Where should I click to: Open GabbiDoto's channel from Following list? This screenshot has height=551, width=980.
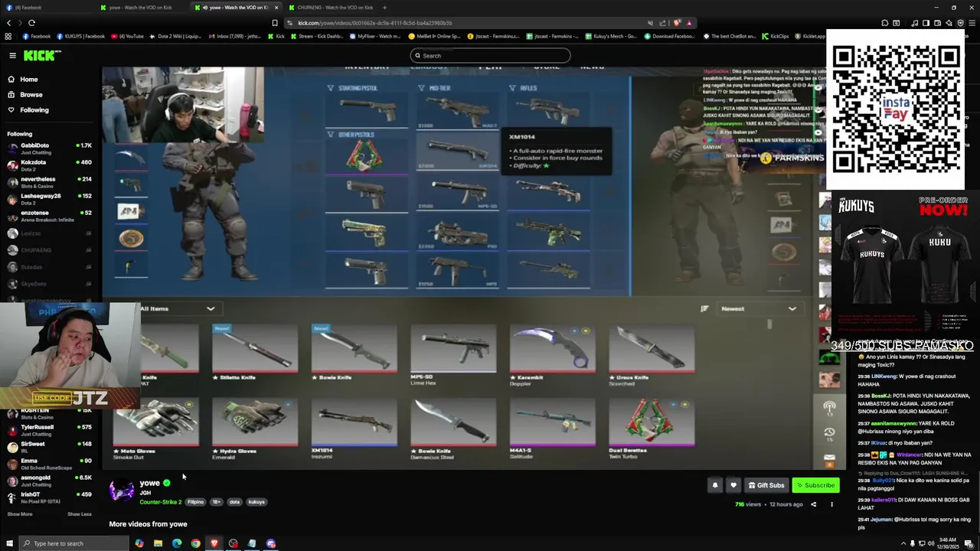click(x=49, y=148)
